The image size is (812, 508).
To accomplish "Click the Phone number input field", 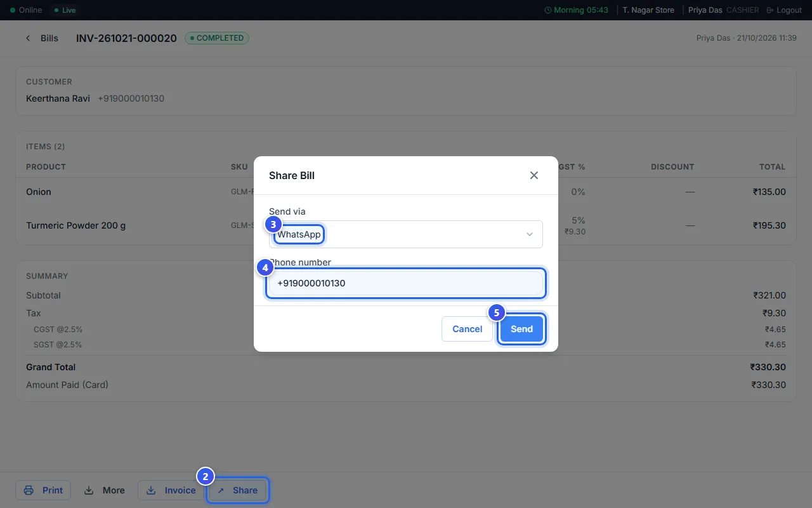I will coord(406,283).
